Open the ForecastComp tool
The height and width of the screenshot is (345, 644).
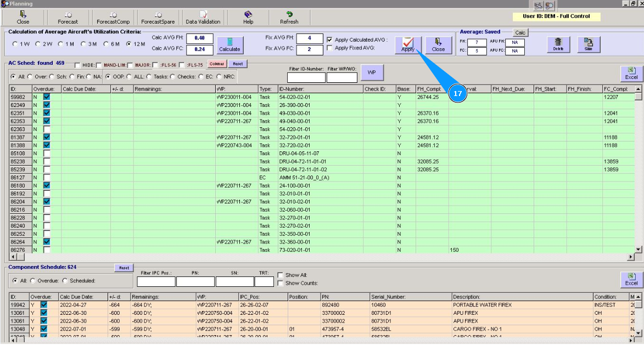[x=113, y=17]
